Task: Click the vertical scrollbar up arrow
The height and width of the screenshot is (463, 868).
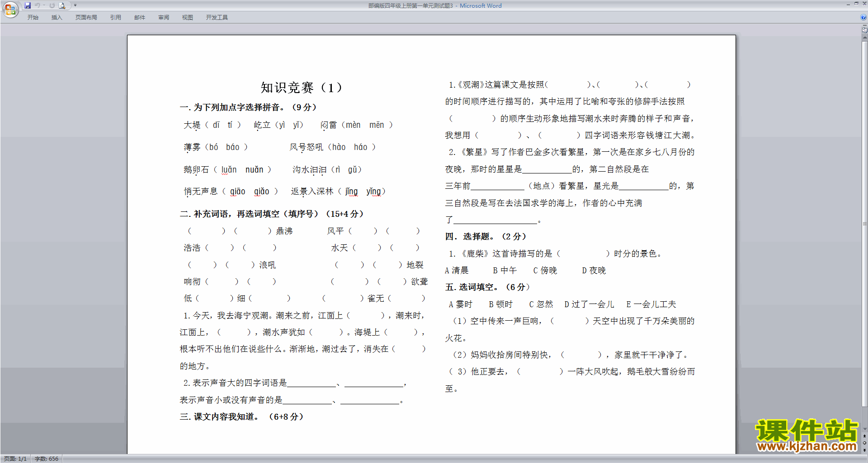Action: pyautogui.click(x=864, y=38)
